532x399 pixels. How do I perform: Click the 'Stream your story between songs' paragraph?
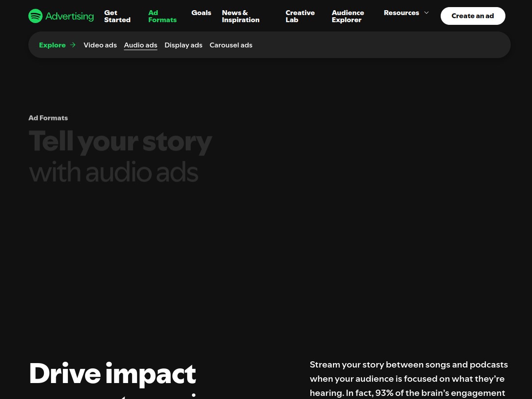point(409,379)
